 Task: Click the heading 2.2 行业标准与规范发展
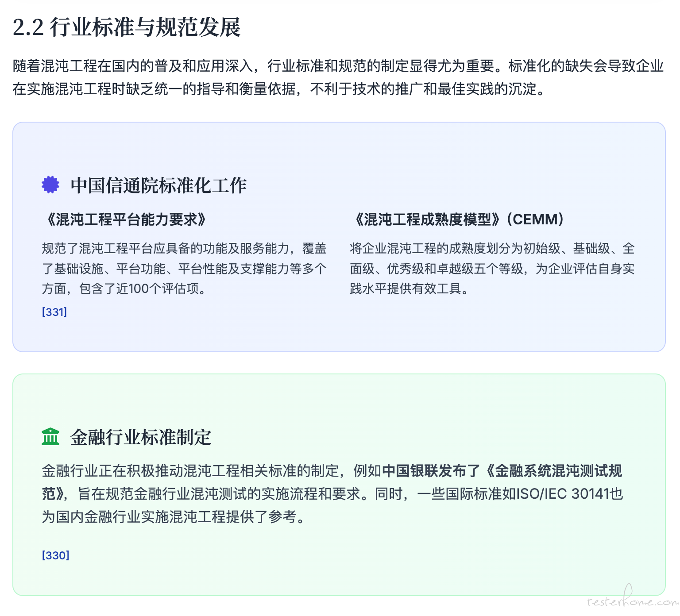127,27
